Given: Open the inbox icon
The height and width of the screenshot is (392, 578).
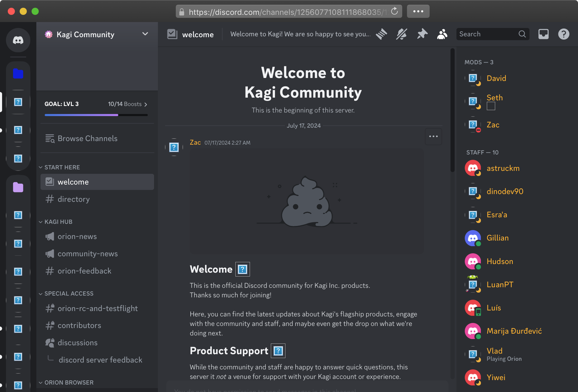Looking at the screenshot, I should click(x=543, y=34).
